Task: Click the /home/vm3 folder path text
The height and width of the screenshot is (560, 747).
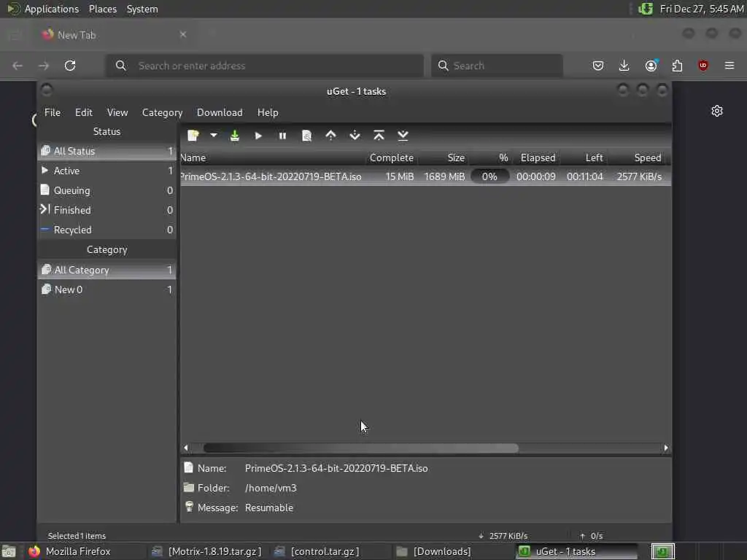Action: click(x=271, y=488)
